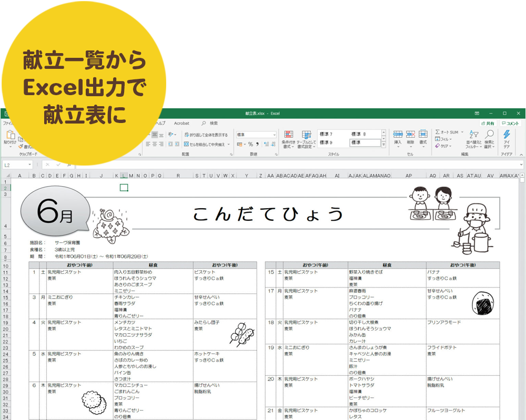Click the Delete cells (削除) icon
This screenshot has width=526, height=420.
[410, 135]
